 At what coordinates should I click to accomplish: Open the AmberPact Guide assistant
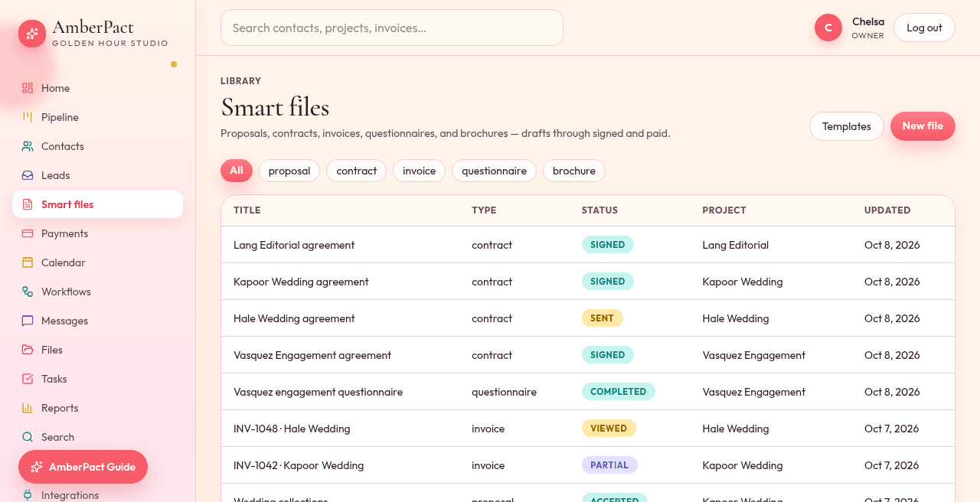pos(83,467)
